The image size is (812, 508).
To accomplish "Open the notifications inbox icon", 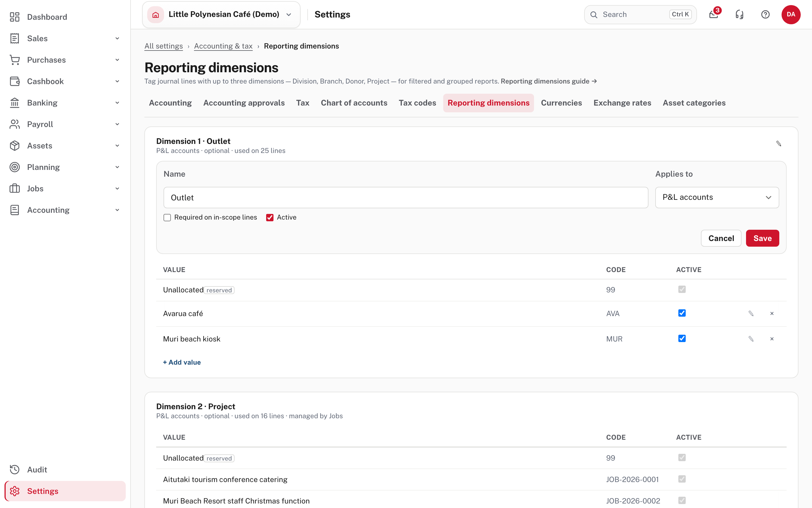I will tap(713, 14).
